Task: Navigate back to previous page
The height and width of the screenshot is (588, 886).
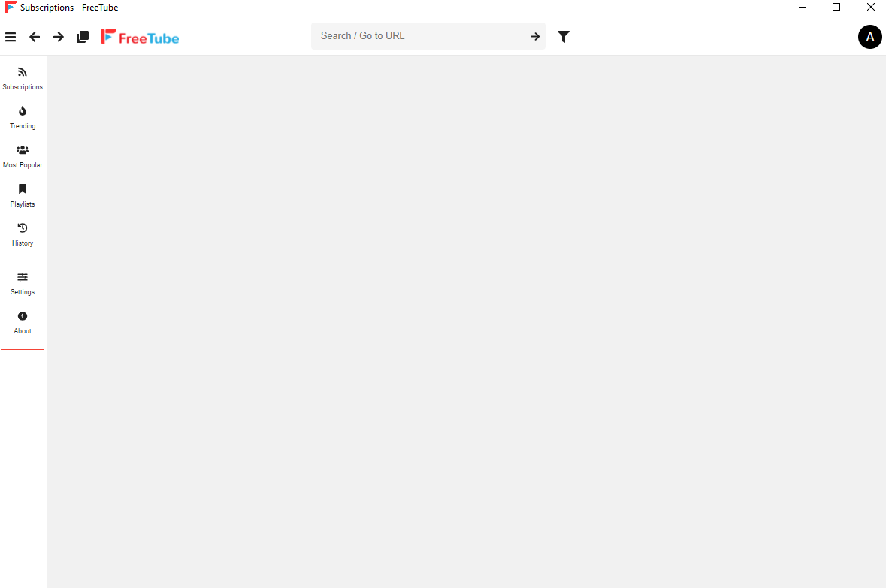Action: coord(34,36)
